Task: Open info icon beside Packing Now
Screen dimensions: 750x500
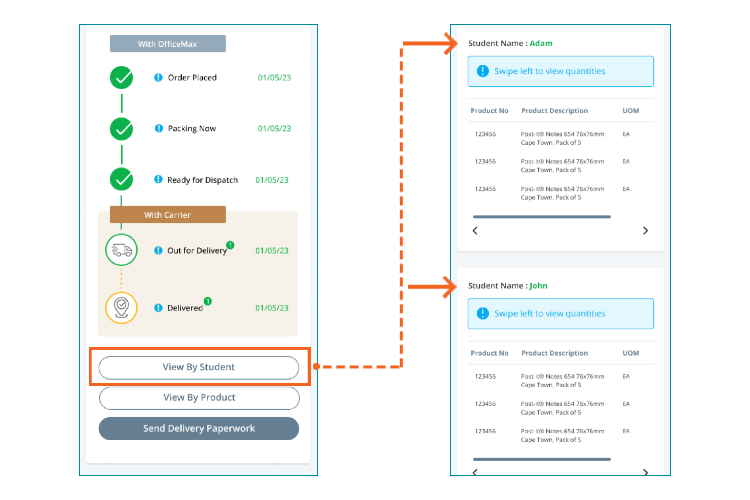Action: (159, 128)
